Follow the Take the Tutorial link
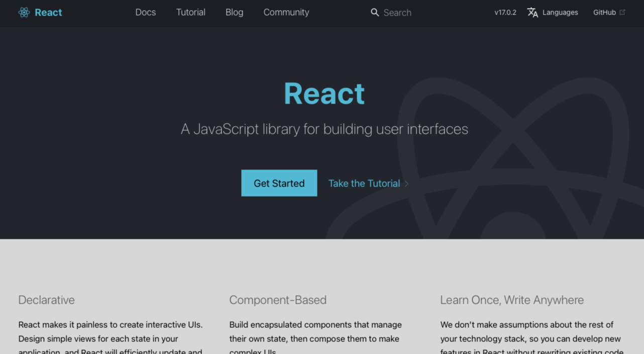 (x=364, y=183)
